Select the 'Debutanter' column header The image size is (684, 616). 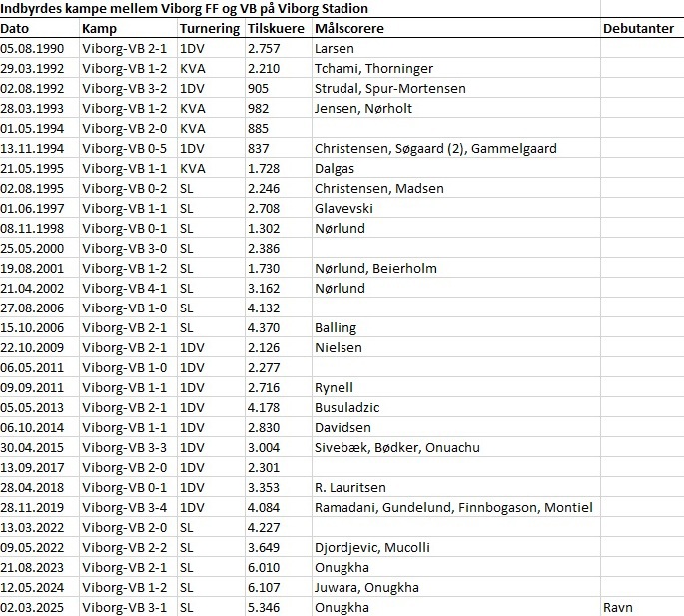pos(639,28)
